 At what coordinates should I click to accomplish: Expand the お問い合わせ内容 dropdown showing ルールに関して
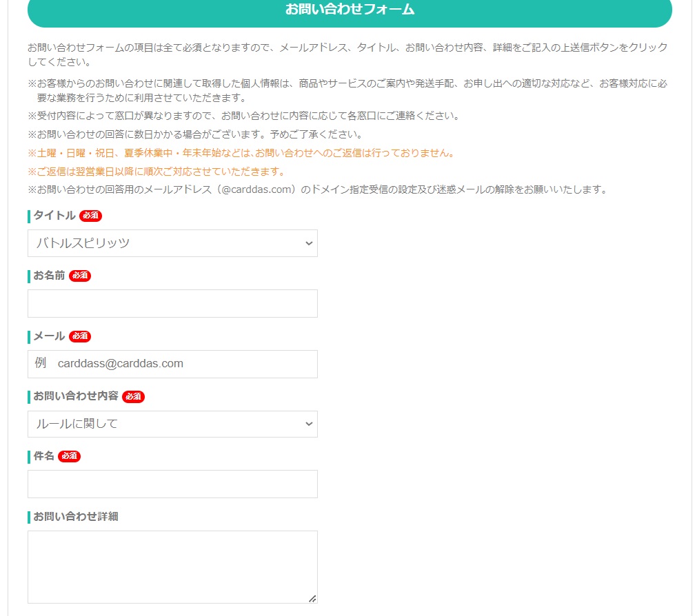pos(172,424)
